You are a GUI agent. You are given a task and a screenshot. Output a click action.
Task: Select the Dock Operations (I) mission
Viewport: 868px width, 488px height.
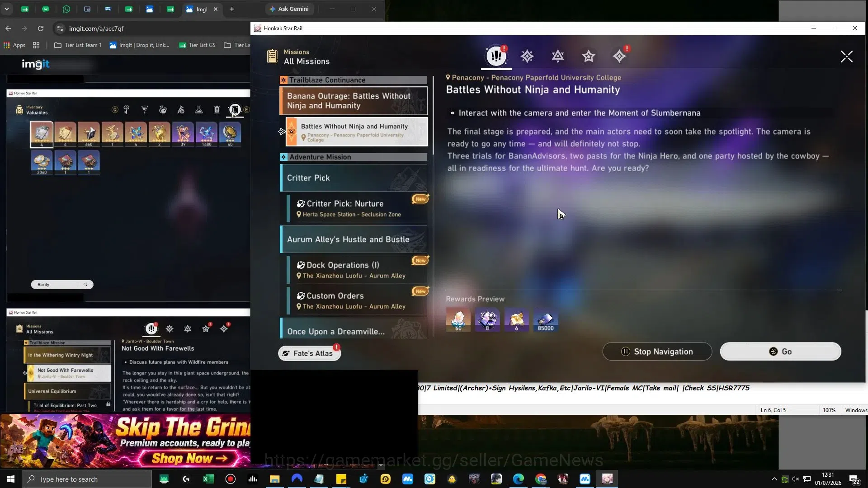tap(357, 270)
